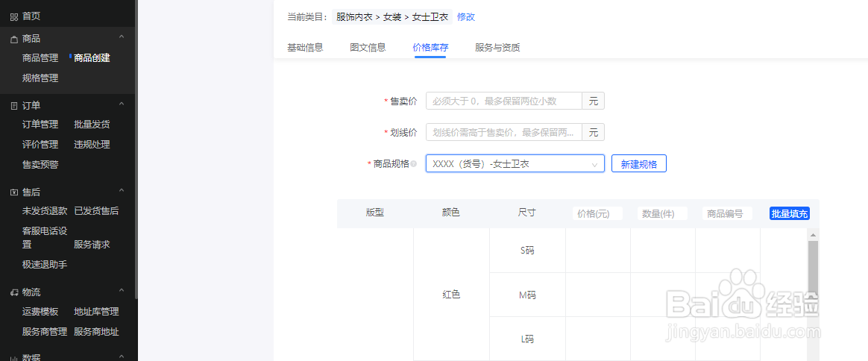Open 未发货退款 in sidebar
Image resolution: width=868 pixels, height=361 pixels.
(45, 211)
